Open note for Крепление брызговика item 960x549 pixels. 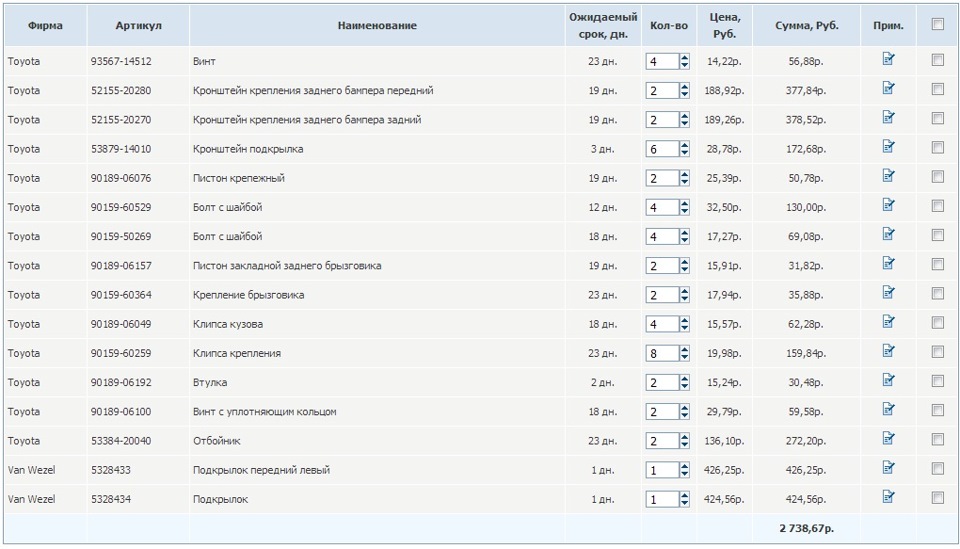pyautogui.click(x=888, y=293)
